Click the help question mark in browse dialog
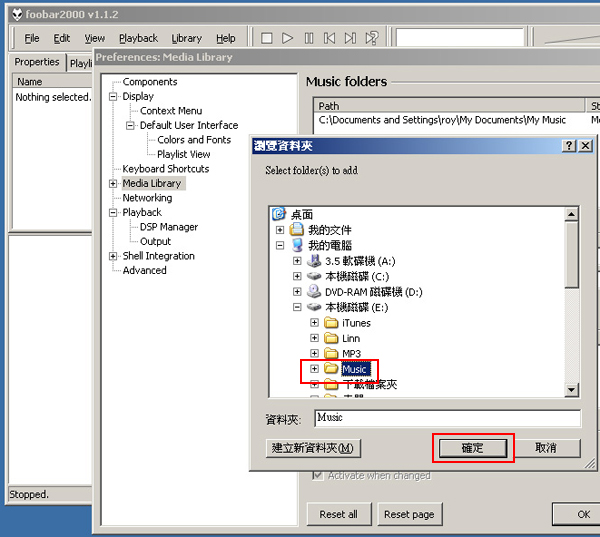Screen dimensions: 600x537 pos(569,146)
